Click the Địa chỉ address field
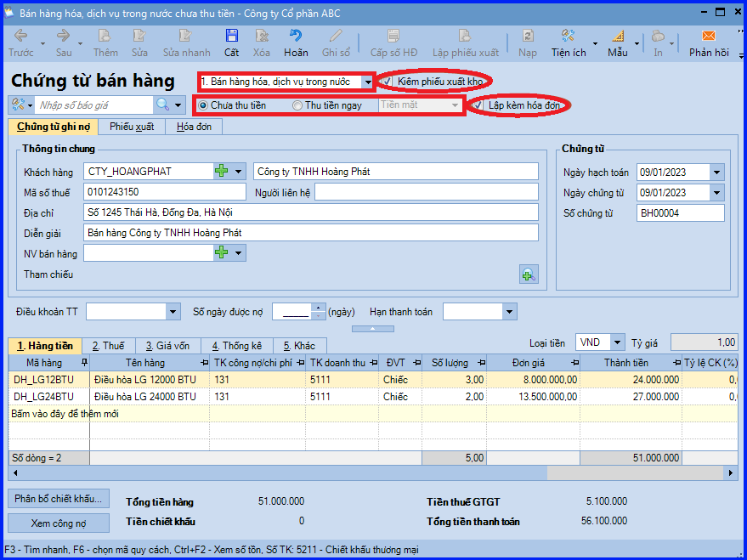Viewport: 747px width, 560px height. (x=311, y=212)
